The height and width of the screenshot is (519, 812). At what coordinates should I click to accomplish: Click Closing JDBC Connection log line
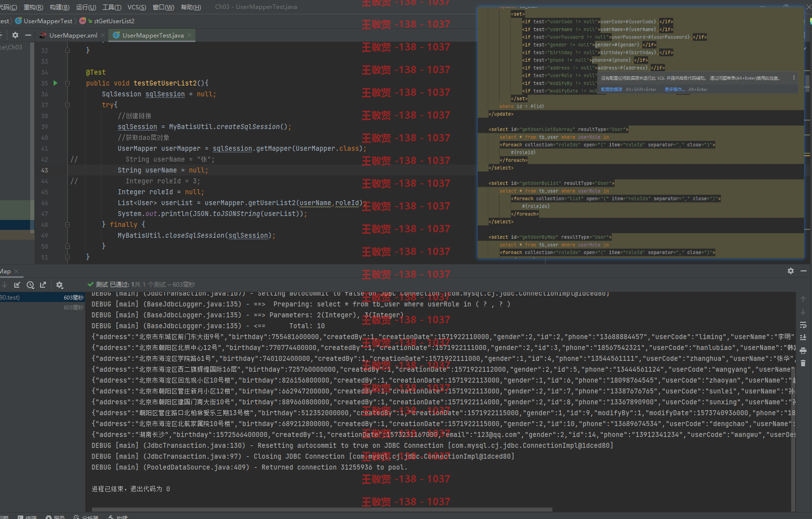[303, 456]
